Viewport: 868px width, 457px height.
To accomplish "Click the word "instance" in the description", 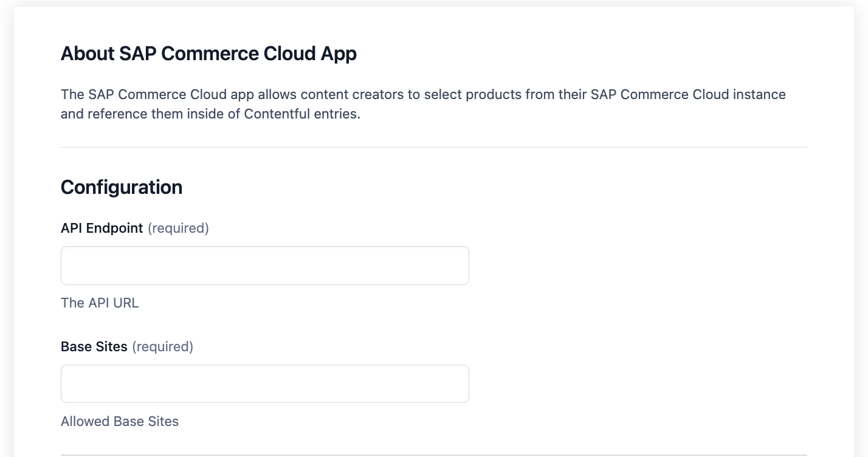I will point(759,94).
